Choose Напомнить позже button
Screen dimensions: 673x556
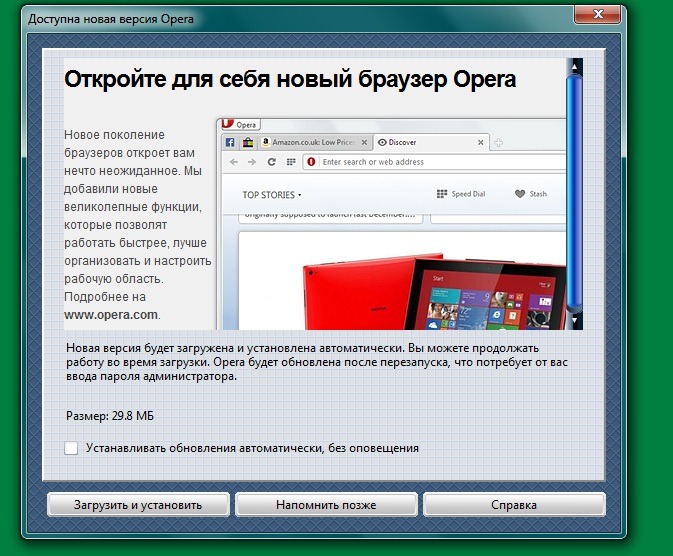click(326, 504)
